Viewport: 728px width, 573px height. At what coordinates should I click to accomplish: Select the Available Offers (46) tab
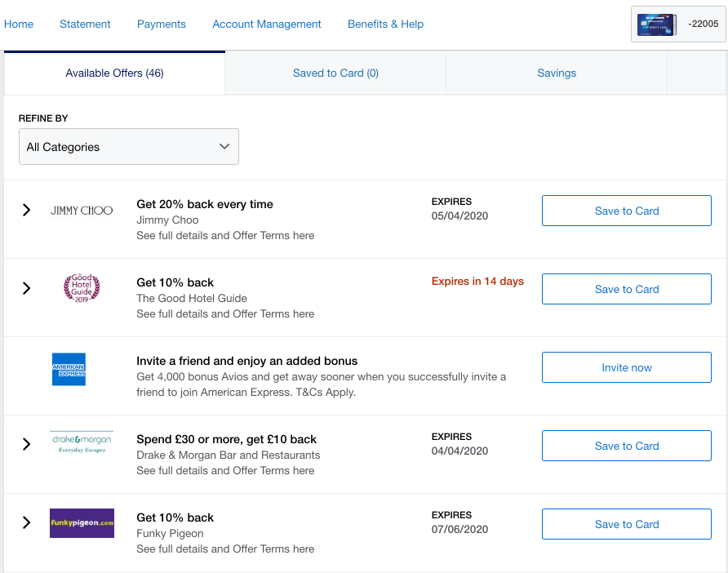tap(115, 73)
